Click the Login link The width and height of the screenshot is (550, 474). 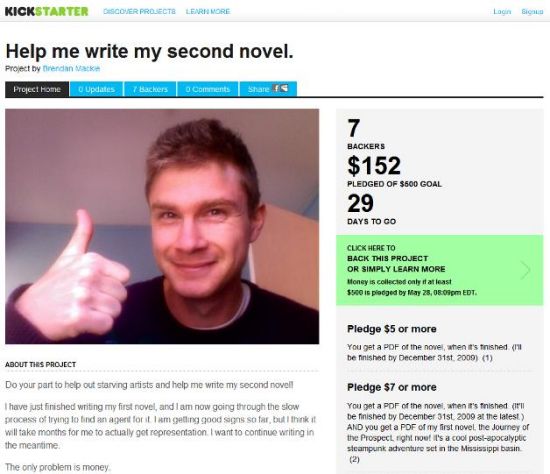point(502,12)
